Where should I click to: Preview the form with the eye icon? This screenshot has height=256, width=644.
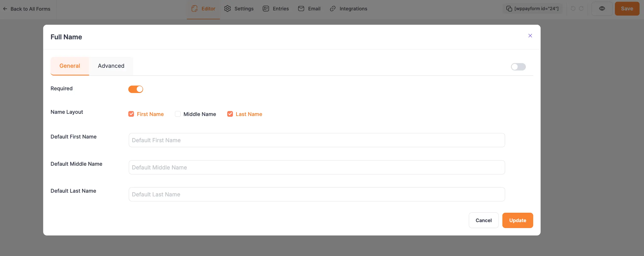click(x=602, y=8)
